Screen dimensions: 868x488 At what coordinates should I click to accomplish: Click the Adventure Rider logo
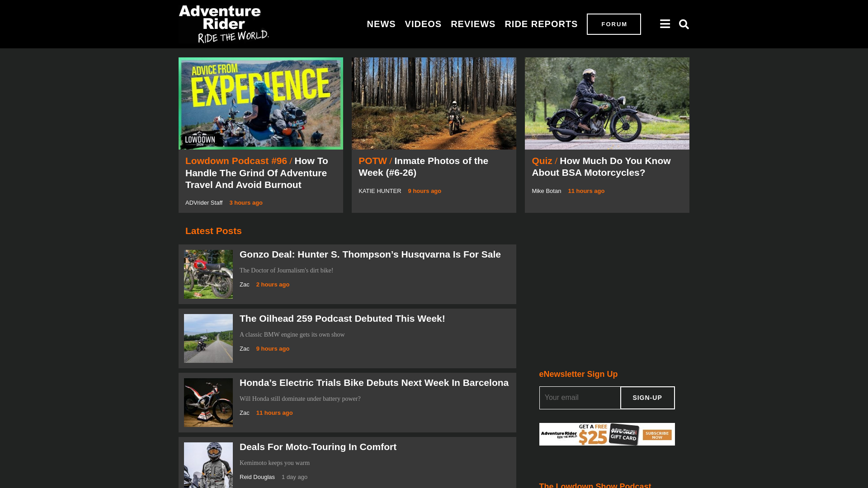[224, 24]
